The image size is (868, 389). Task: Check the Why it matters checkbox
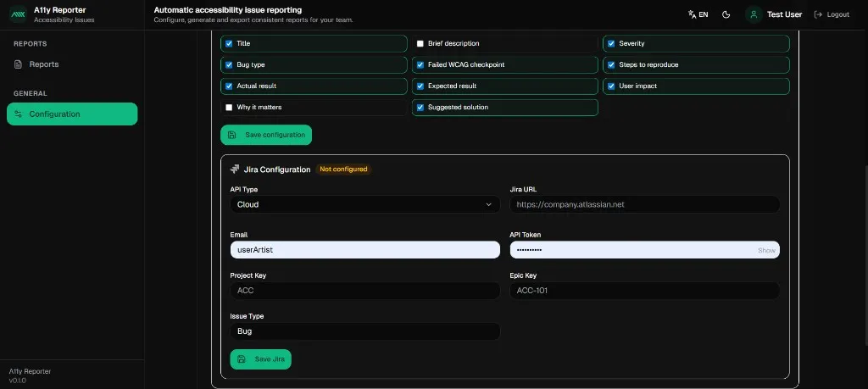[229, 108]
